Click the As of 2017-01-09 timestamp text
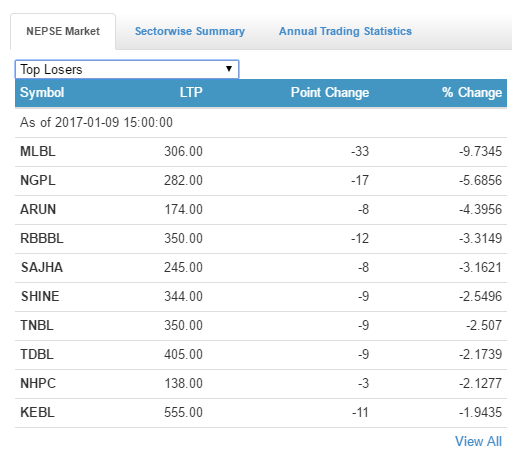This screenshot has width=518, height=475. pyautogui.click(x=96, y=122)
